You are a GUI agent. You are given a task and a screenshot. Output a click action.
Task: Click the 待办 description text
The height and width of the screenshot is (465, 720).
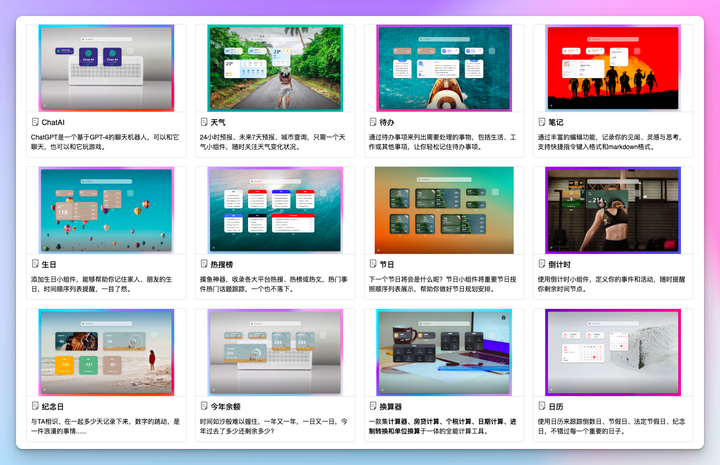[443, 141]
